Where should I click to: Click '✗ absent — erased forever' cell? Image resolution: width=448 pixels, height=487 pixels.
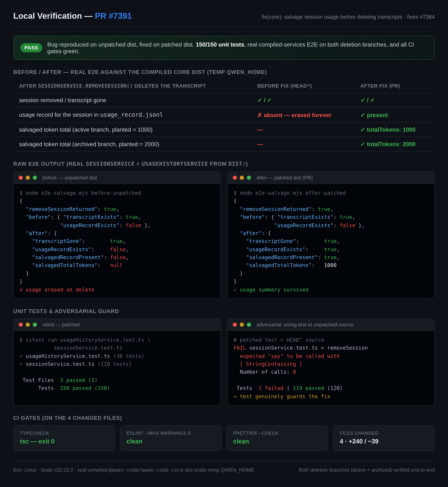[x=294, y=115]
